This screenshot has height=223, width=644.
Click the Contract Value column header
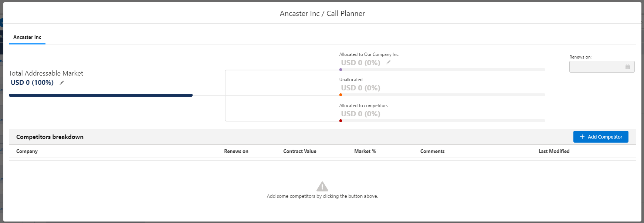tap(299, 151)
